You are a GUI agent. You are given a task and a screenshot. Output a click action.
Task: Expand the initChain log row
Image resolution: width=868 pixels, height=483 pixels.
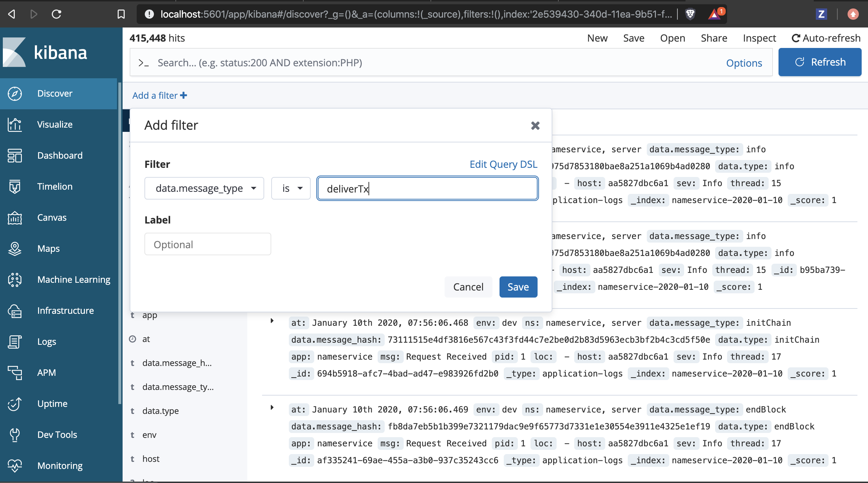pos(272,321)
